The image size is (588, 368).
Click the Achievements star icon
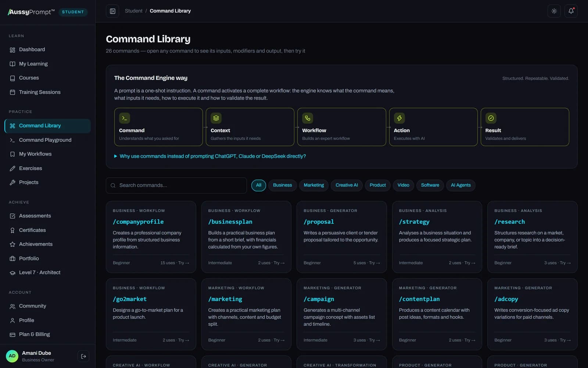point(12,244)
